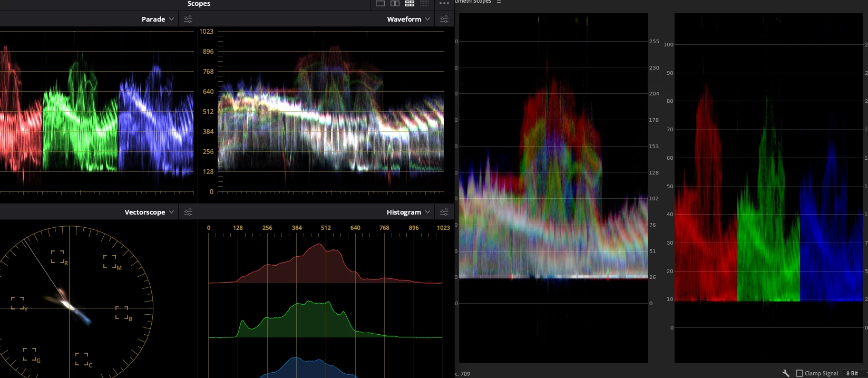Open Vectorscope settings sliders icon
Image resolution: width=868 pixels, height=378 pixels.
pyautogui.click(x=188, y=212)
